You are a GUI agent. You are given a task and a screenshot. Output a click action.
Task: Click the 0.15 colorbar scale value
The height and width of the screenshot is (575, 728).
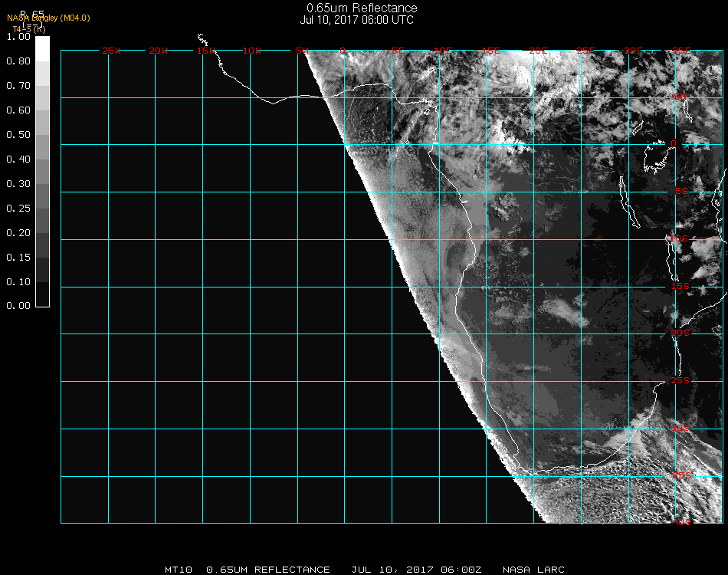coord(18,258)
